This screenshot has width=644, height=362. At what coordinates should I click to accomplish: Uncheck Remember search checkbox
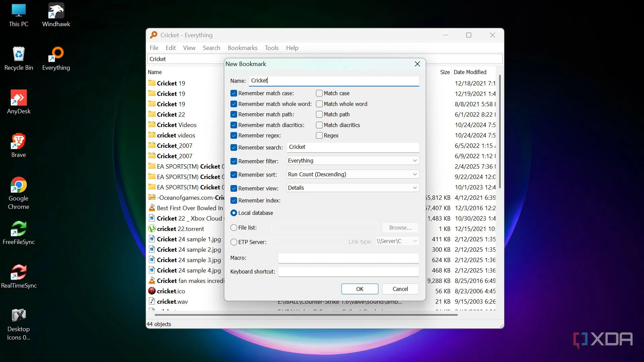[x=234, y=147]
